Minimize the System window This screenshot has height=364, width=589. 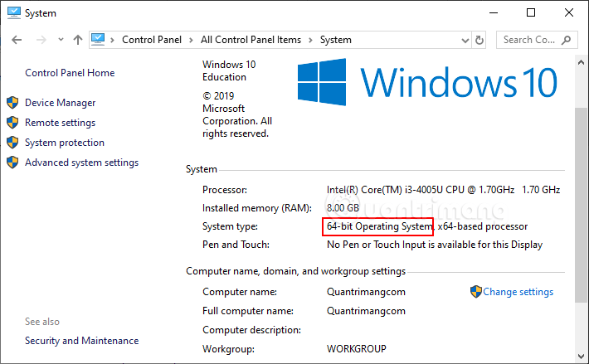[x=494, y=12]
